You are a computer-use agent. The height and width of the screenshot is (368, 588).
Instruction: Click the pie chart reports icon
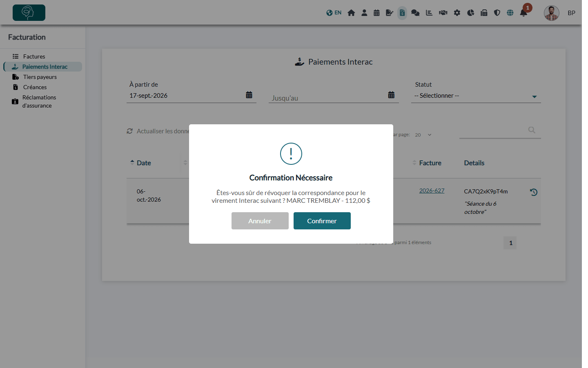coord(470,13)
